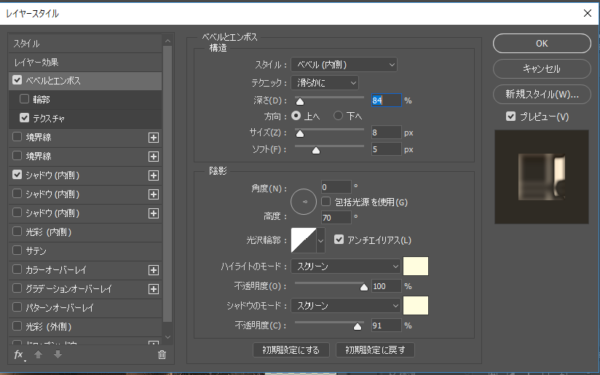
Task: Click 初期設定に戻す button
Action: (x=375, y=350)
